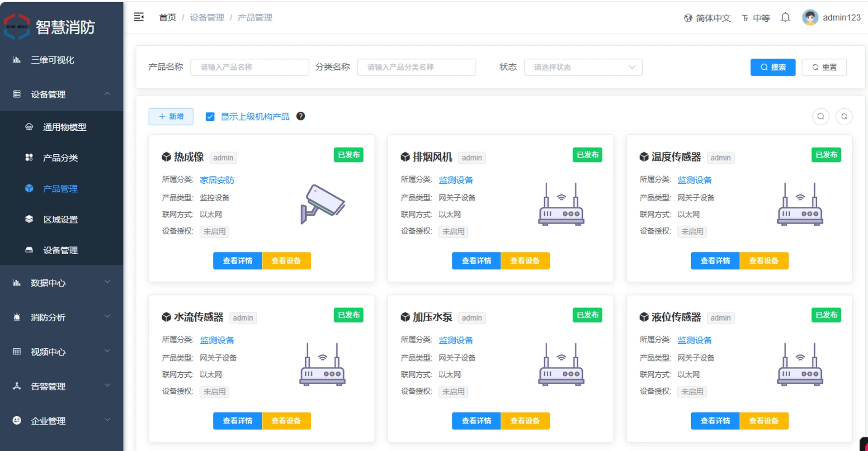This screenshot has height=451, width=868.
Task: Select 产品管理 in sidebar
Action: click(61, 188)
